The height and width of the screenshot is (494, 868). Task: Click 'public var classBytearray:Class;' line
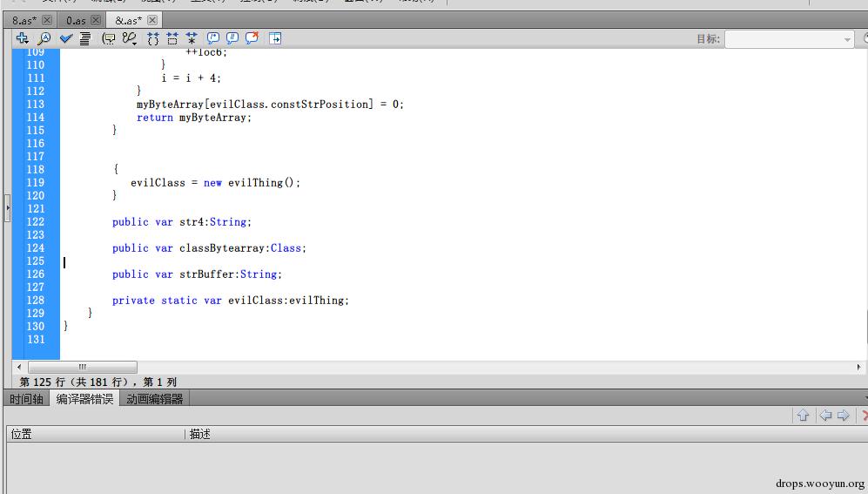[x=209, y=248]
